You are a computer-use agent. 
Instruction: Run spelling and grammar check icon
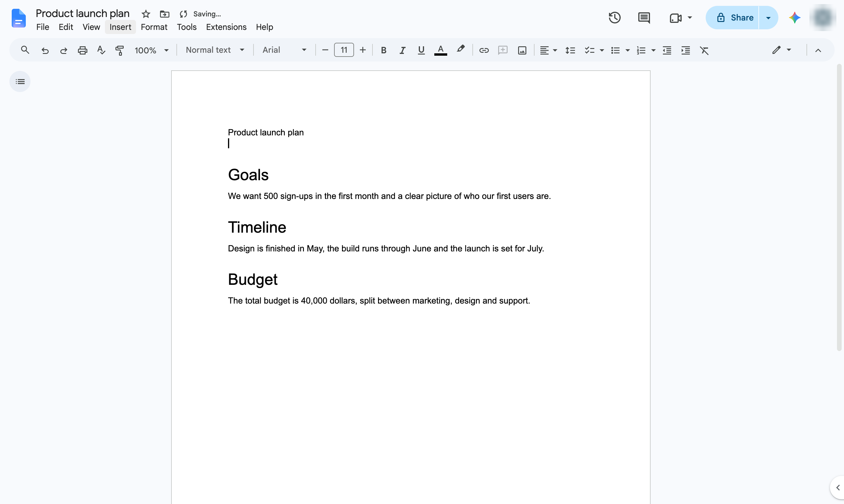point(101,50)
